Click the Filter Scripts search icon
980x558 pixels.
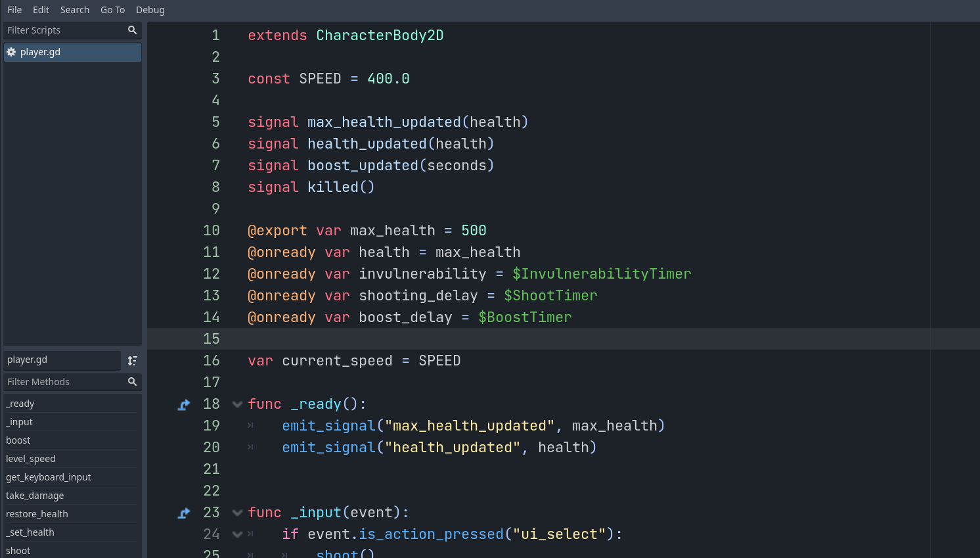tap(132, 30)
